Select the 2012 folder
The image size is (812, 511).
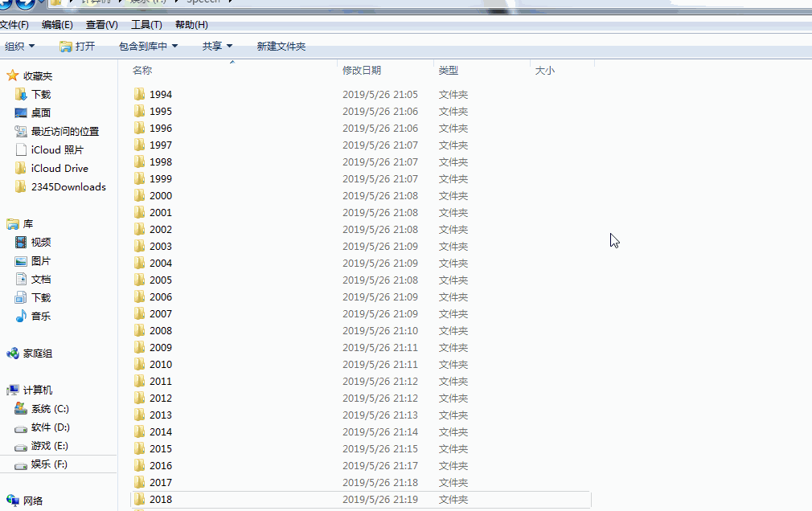(161, 399)
